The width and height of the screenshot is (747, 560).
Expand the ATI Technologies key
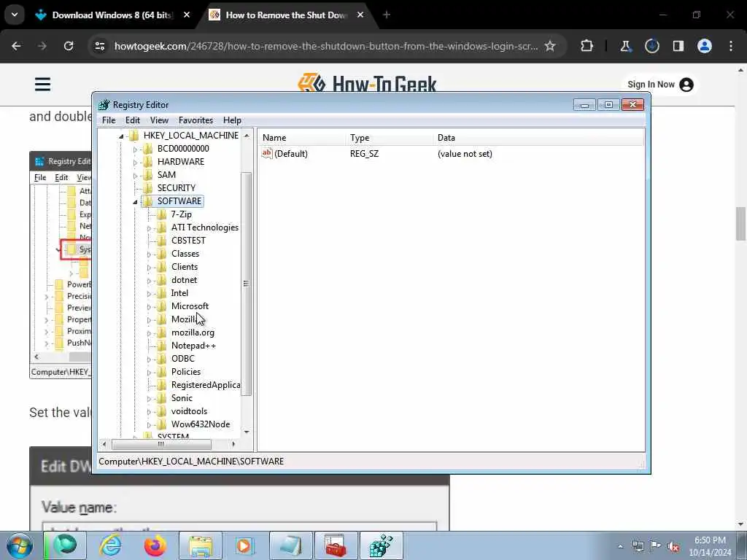coord(149,228)
